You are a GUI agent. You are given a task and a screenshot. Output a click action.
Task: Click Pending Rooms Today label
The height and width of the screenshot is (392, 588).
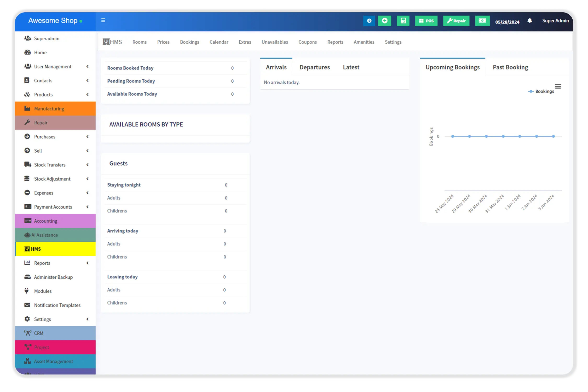pyautogui.click(x=131, y=81)
